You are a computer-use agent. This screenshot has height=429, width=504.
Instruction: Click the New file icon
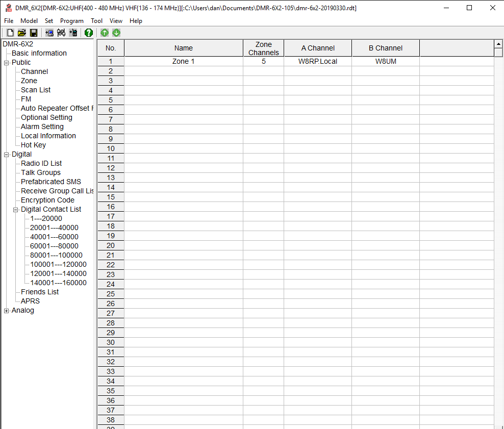10,33
